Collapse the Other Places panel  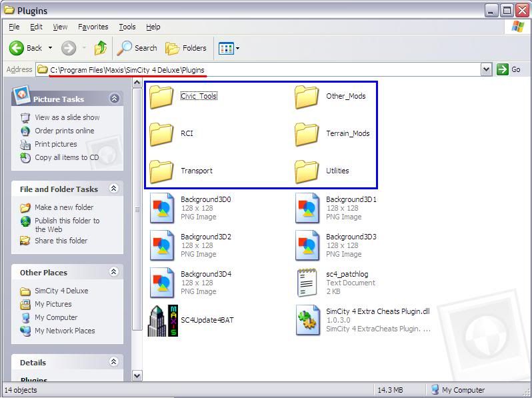pos(113,272)
